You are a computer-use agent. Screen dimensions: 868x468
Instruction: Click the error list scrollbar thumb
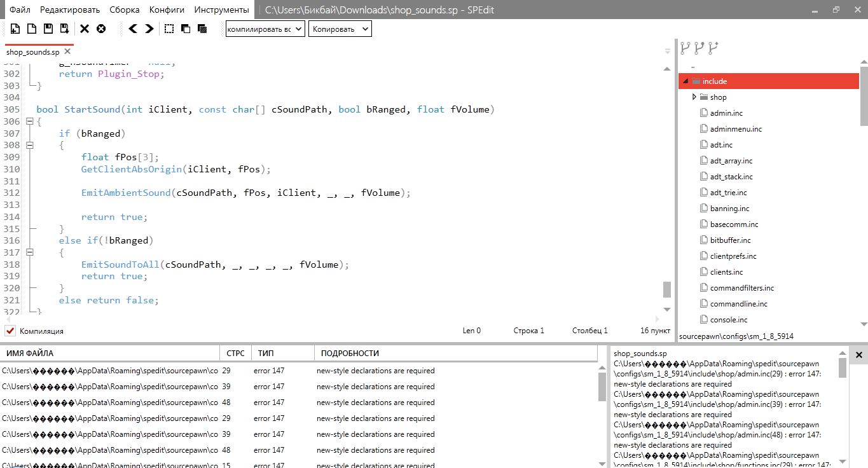602,387
